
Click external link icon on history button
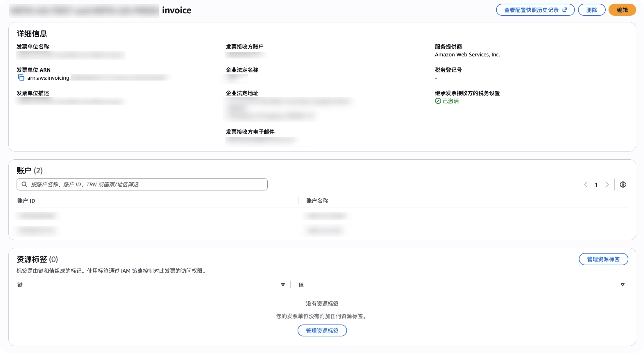(565, 10)
